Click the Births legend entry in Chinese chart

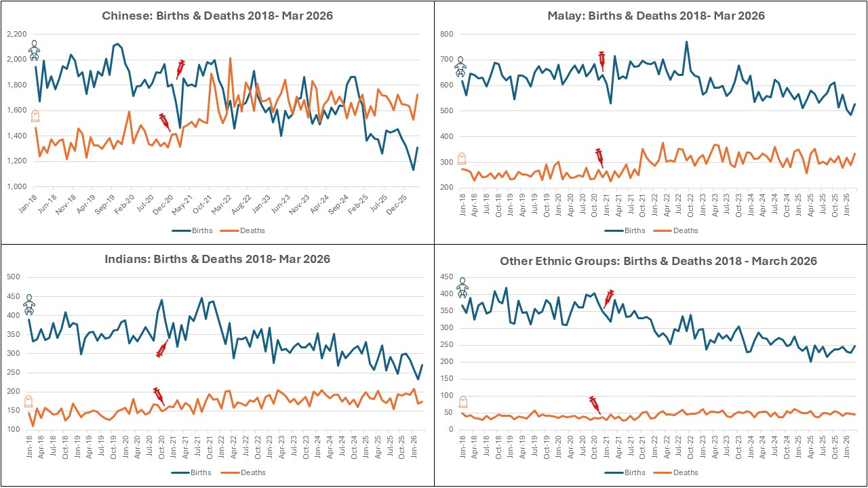(x=193, y=230)
